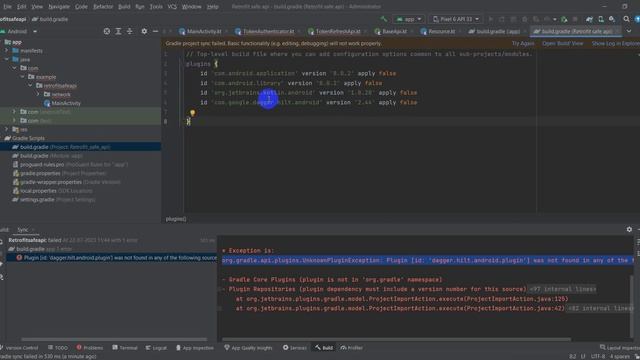Click Collapse All icon in Project panel
The height and width of the screenshot is (360, 640).
coord(129,31)
